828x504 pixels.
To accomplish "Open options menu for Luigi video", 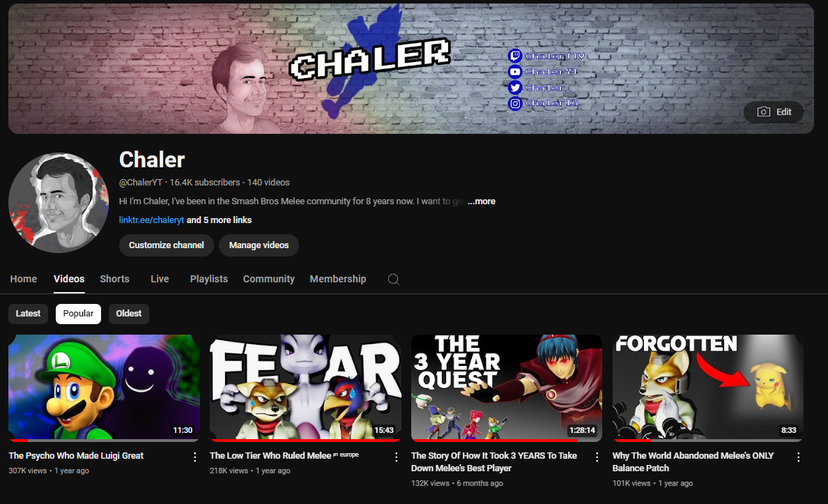I will pyautogui.click(x=195, y=457).
